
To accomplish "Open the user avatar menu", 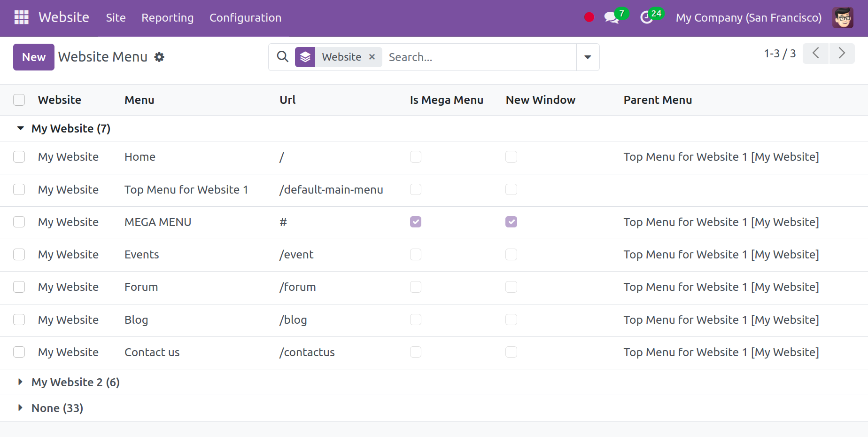I will pyautogui.click(x=843, y=18).
